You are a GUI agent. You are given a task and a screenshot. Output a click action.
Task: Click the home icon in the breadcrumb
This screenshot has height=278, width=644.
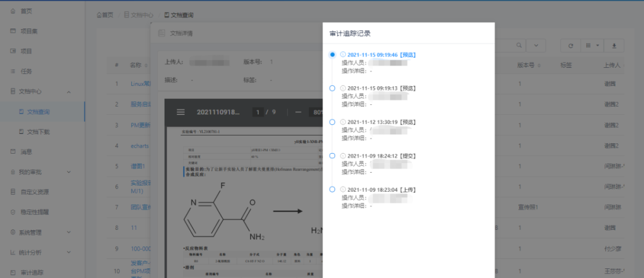tap(99, 15)
